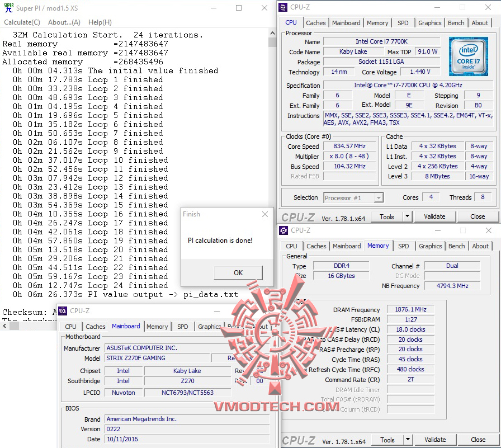Image resolution: width=501 pixels, height=448 pixels.
Task: Open Calculate menu in Super PI
Action: click(x=22, y=22)
